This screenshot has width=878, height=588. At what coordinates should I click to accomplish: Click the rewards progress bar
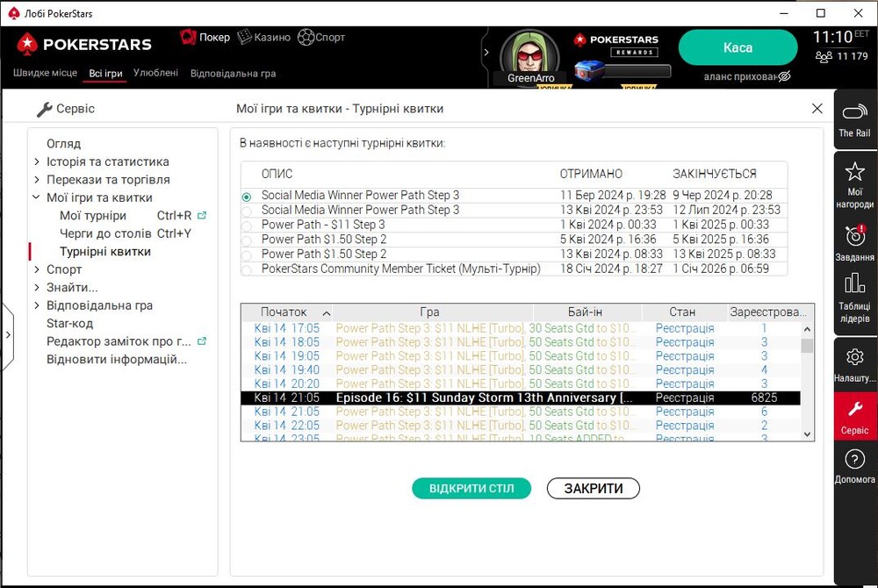pos(637,71)
